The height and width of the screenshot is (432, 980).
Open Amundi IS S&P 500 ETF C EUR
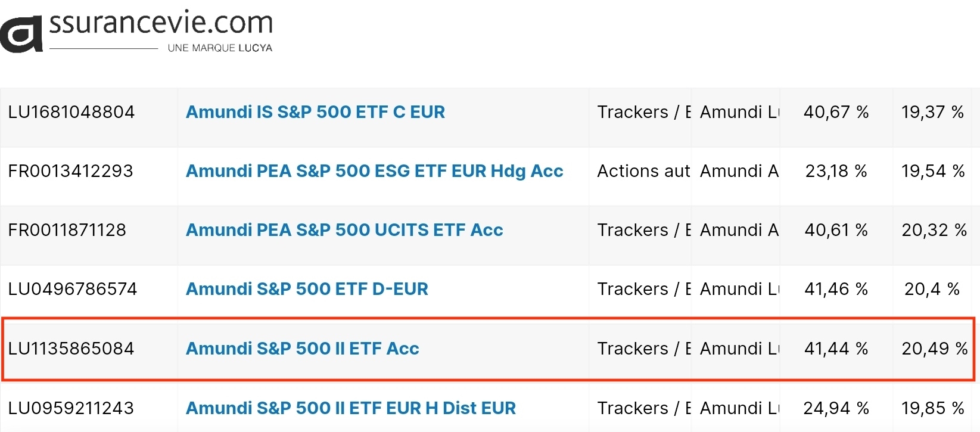(315, 112)
